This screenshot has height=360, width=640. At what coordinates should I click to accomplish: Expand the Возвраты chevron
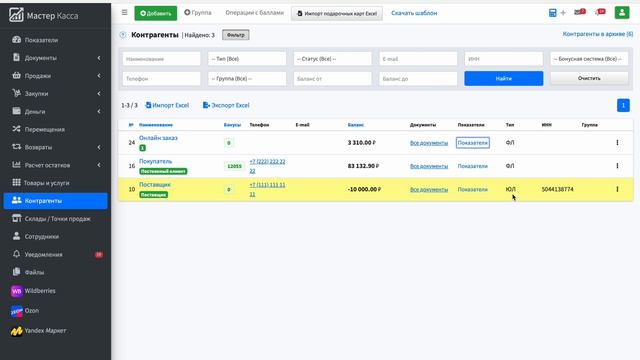coord(99,147)
